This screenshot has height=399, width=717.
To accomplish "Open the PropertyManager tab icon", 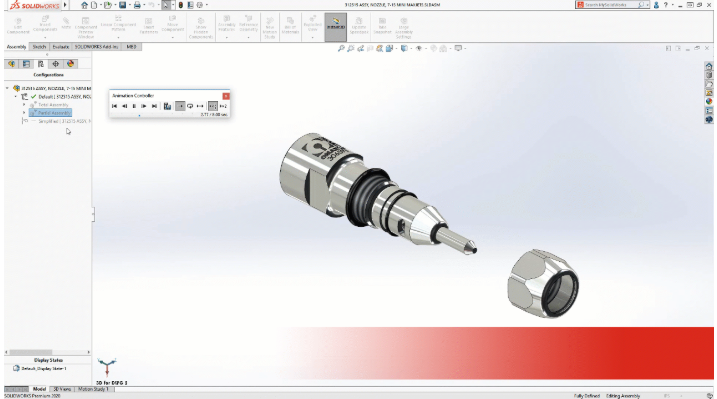I will click(x=26, y=64).
